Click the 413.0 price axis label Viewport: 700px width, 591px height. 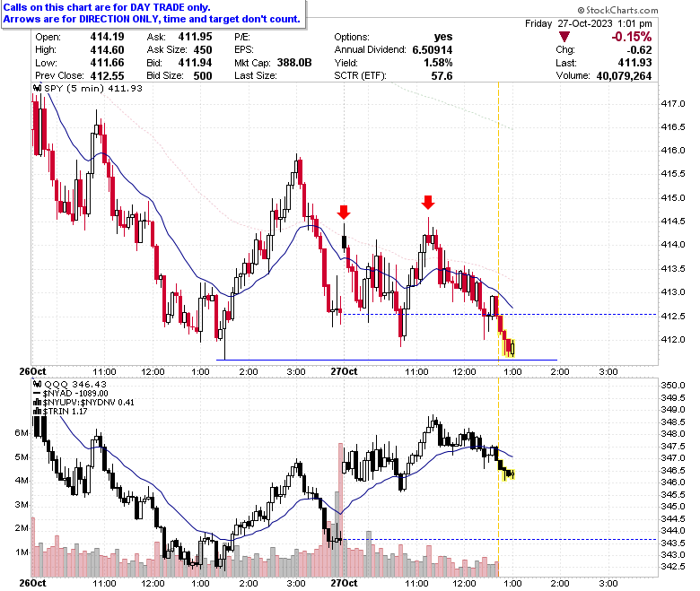coord(673,292)
